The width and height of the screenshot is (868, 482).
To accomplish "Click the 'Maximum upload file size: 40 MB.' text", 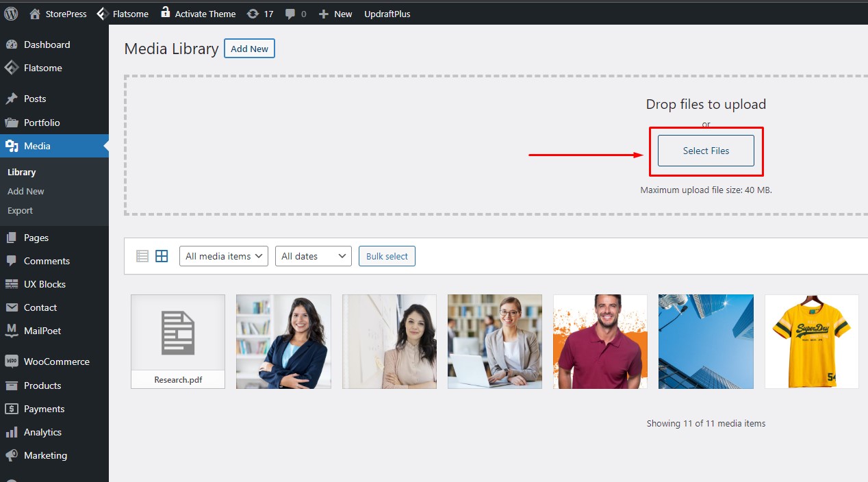I will pos(706,190).
